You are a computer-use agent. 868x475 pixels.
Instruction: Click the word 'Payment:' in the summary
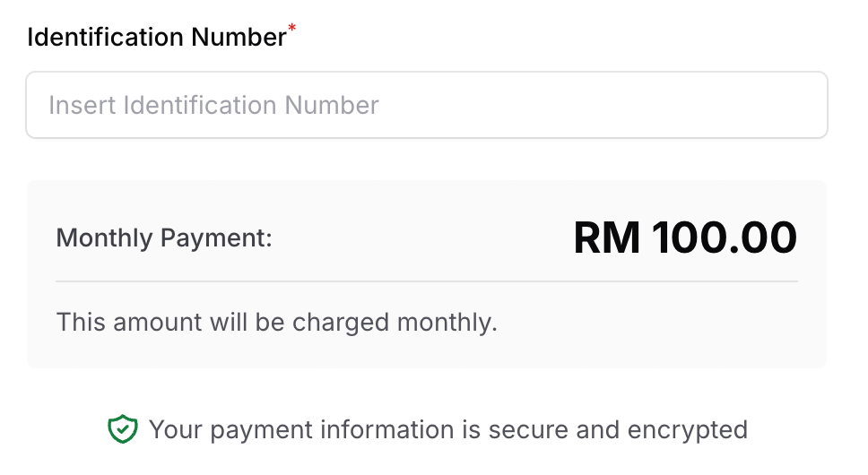tap(216, 238)
